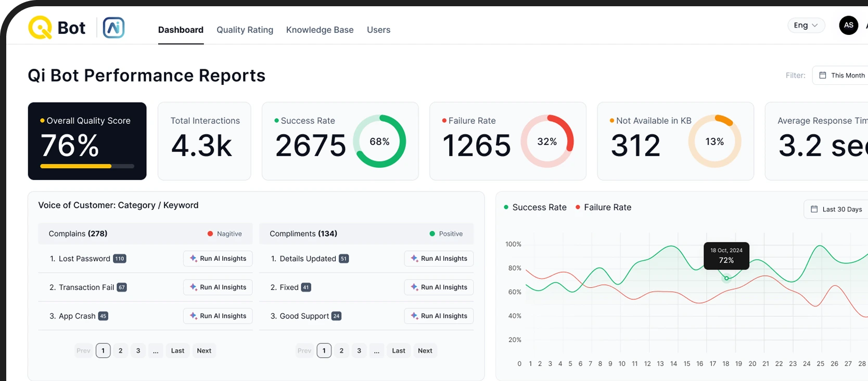Click sparkle icon beside Lost Password insights
868x381 pixels.
(193, 259)
